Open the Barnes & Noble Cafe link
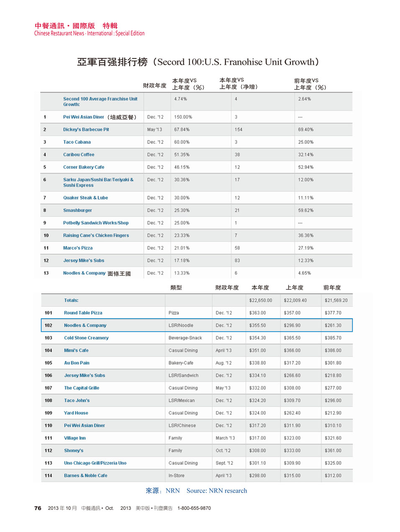Image resolution: width=400 pixels, height=532 pixels. (x=85, y=476)
